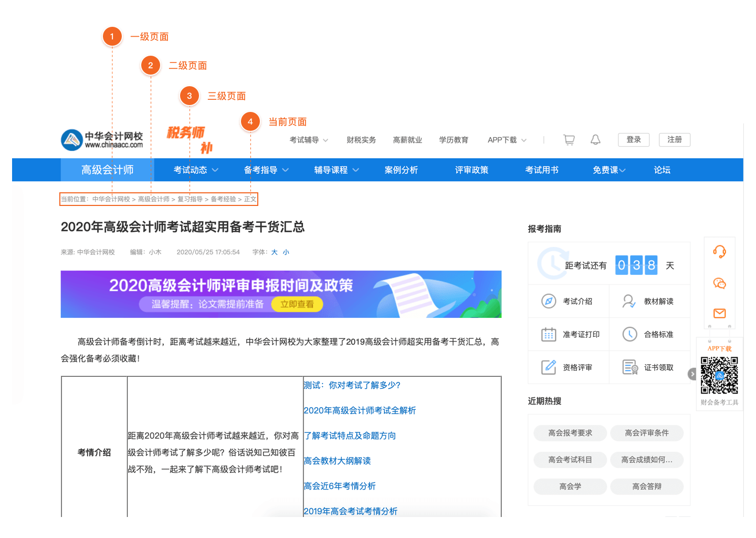Click the 准考证打印 calendar icon
The width and height of the screenshot is (756, 538).
(x=549, y=334)
